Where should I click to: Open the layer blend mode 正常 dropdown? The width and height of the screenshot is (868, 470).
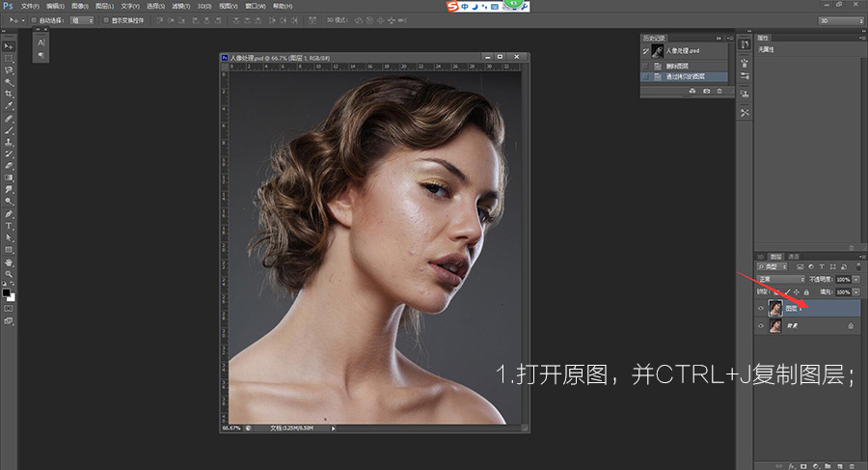click(x=781, y=279)
